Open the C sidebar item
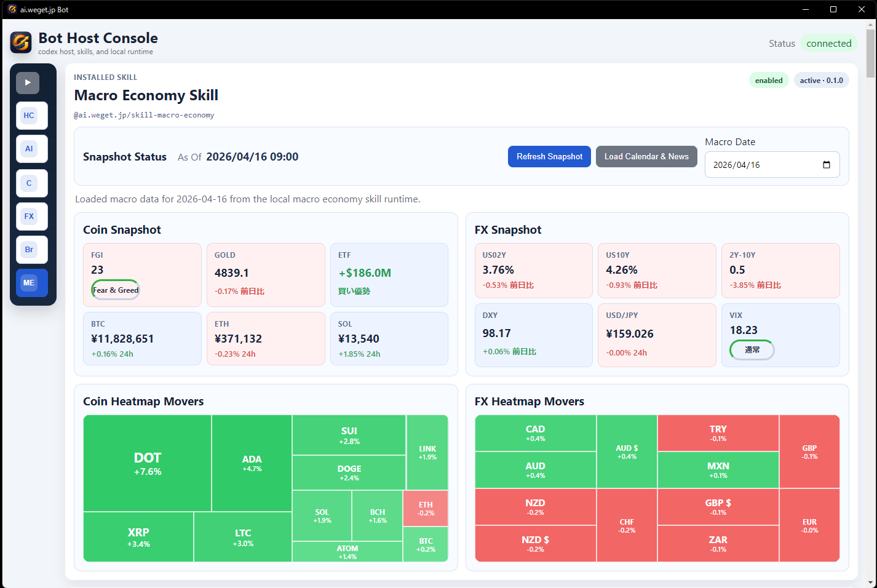The height and width of the screenshot is (588, 877). point(32,183)
